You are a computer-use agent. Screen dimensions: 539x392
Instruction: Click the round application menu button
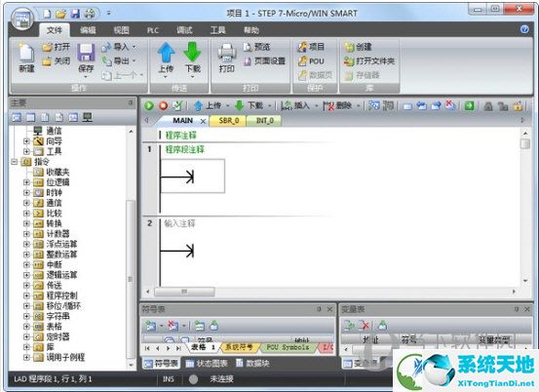coord(22,19)
